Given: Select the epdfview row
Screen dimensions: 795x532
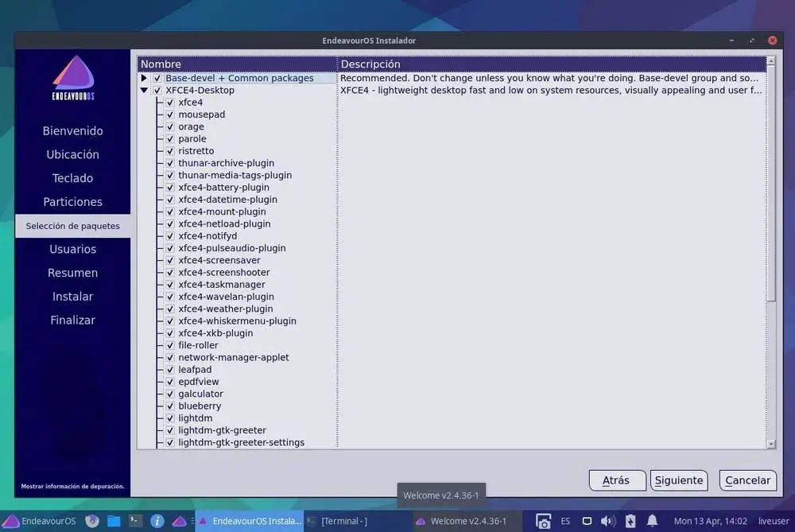Looking at the screenshot, I should tap(198, 382).
